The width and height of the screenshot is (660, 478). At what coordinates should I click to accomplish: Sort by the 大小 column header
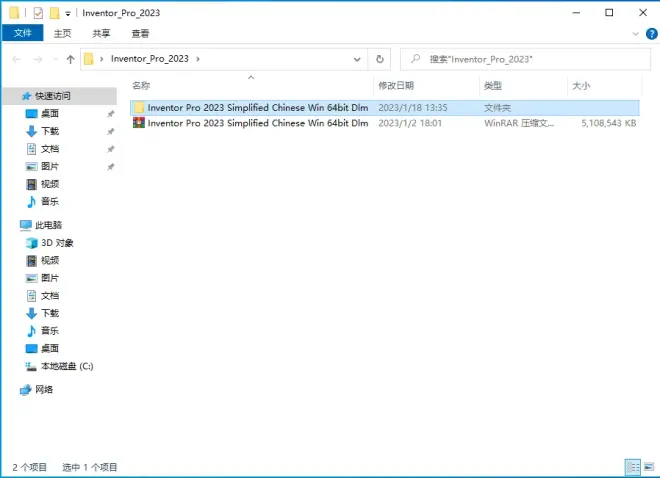[x=581, y=85]
